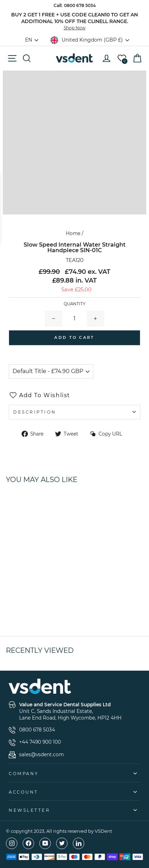Open VSDent LinkedIn profile

79,843
